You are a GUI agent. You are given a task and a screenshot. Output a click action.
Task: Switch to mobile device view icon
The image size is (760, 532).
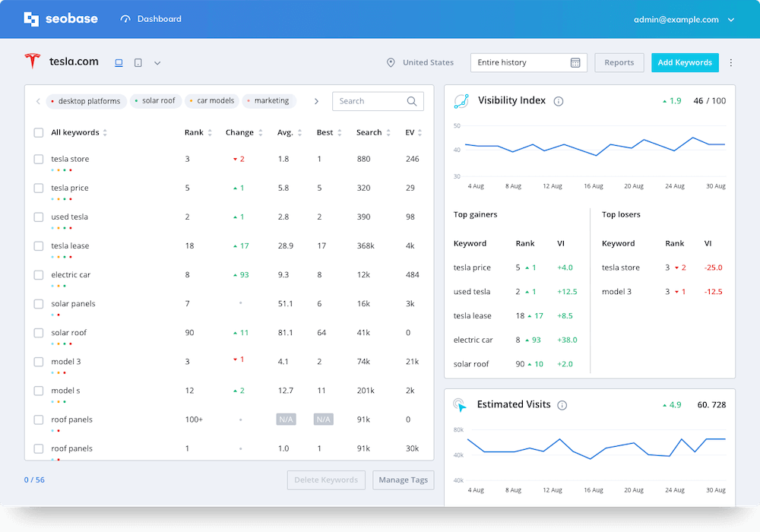138,62
